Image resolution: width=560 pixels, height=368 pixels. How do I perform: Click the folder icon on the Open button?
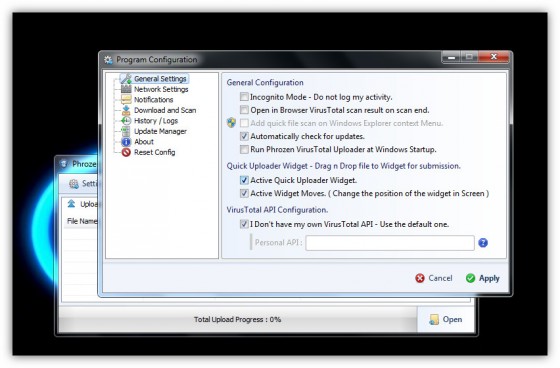[434, 319]
